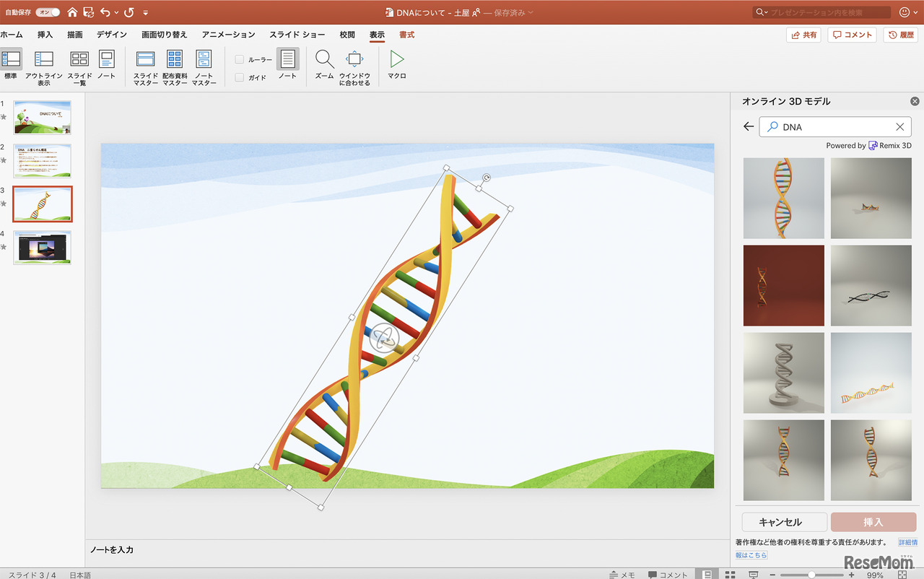Open the Slide Master view
Image resolution: width=924 pixels, height=579 pixels.
coord(145,67)
